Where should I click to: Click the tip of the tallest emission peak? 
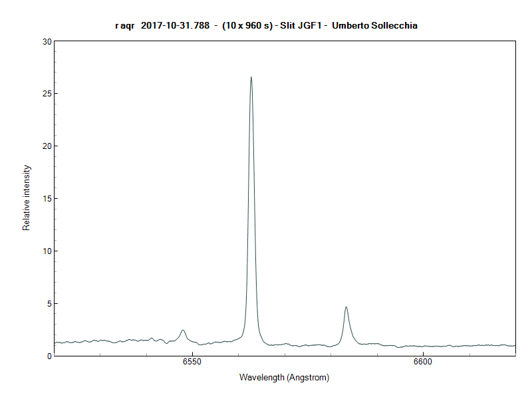[x=251, y=77]
